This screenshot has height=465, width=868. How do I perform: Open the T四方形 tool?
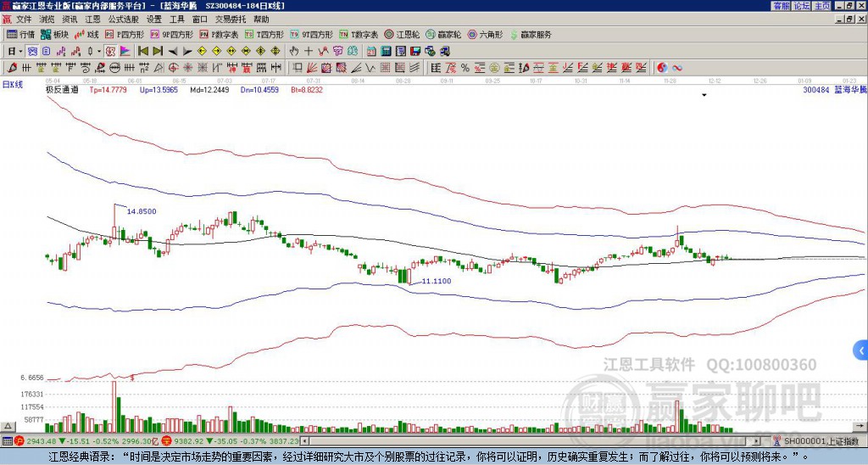(264, 34)
